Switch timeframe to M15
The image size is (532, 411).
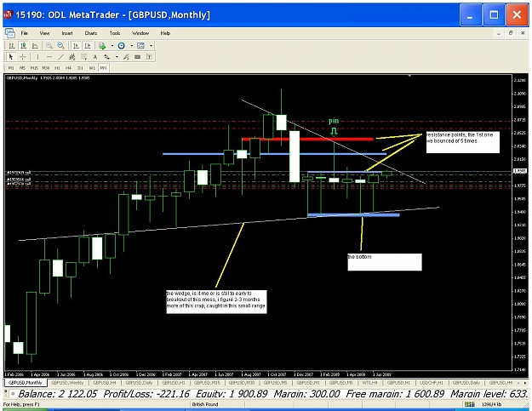pos(34,68)
